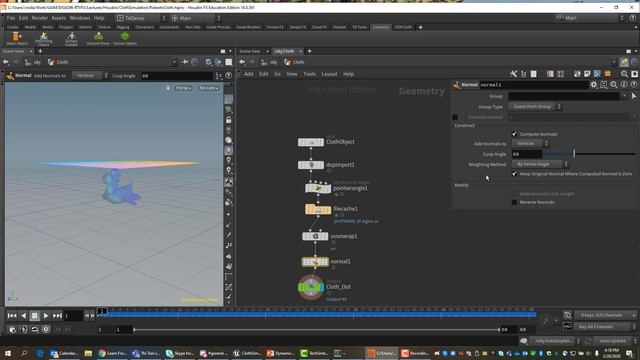Click the Ground Plane shelf tool
Image resolution: width=640 pixels, height=360 pixels.
pos(98,39)
